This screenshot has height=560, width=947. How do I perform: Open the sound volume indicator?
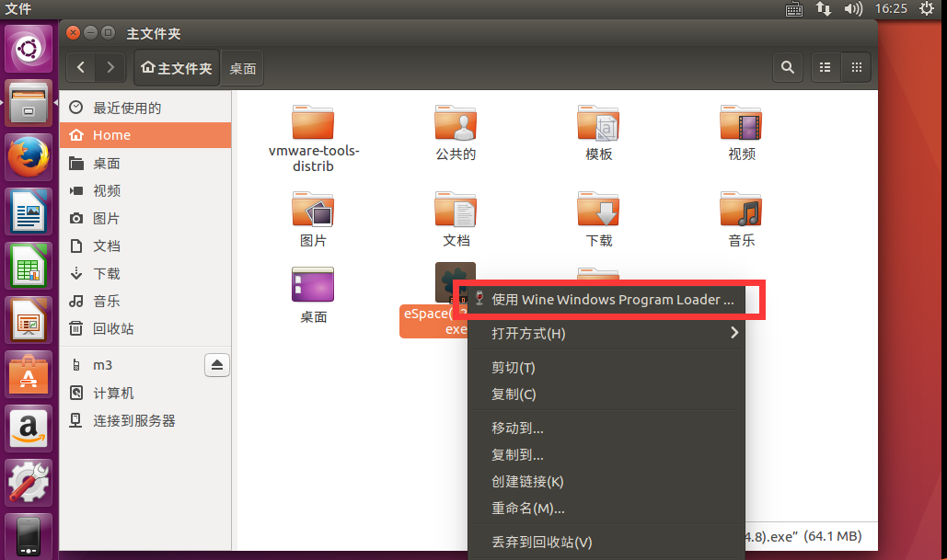pos(853,8)
